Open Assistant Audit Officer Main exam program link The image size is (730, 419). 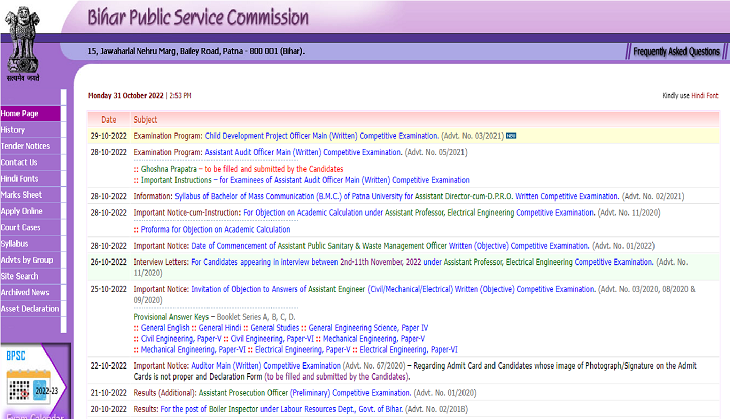(304, 152)
